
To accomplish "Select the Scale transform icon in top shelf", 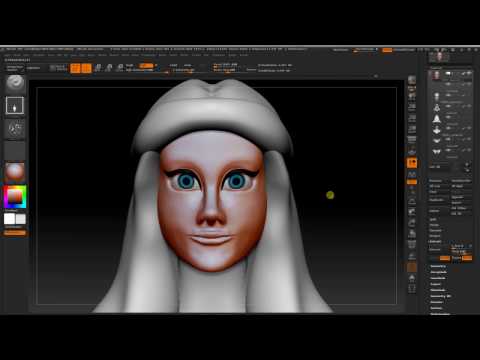I will 109,68.
